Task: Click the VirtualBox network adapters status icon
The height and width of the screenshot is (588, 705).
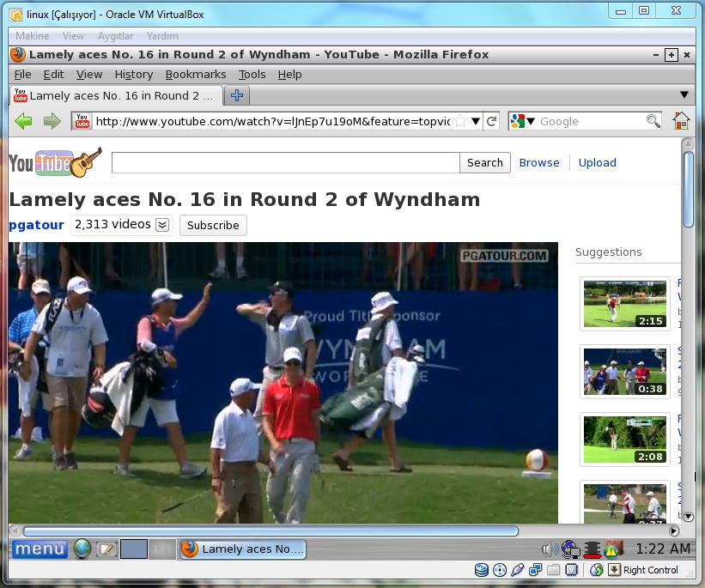Action: coord(536,570)
